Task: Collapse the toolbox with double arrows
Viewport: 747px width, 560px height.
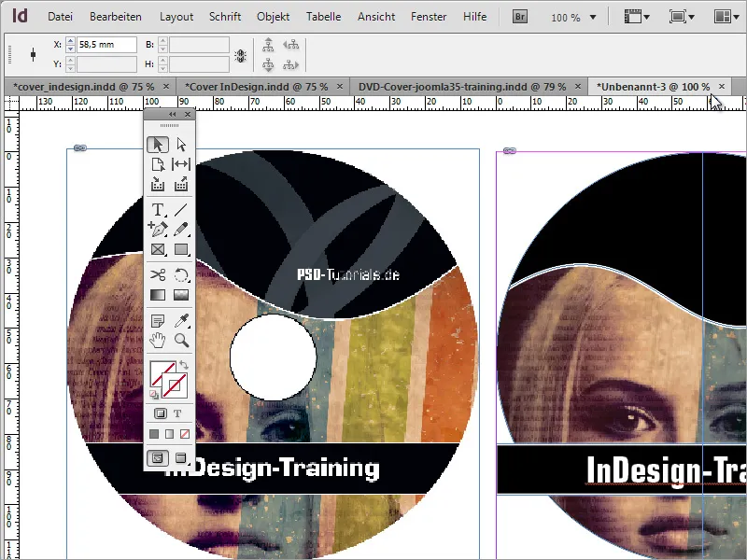Action: [172, 114]
